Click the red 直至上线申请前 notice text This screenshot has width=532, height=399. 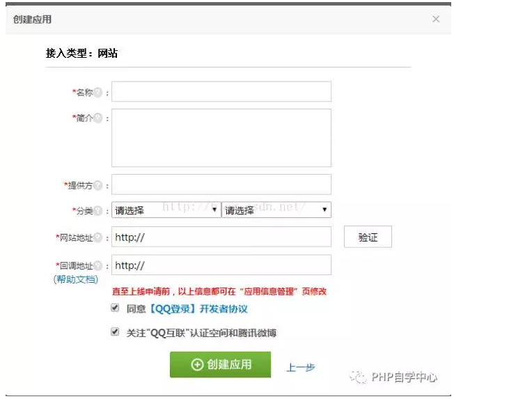[219, 292]
